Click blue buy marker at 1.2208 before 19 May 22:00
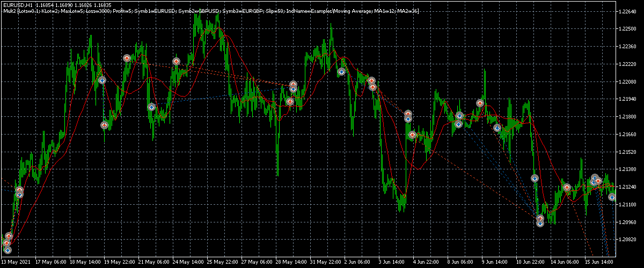 (103, 80)
